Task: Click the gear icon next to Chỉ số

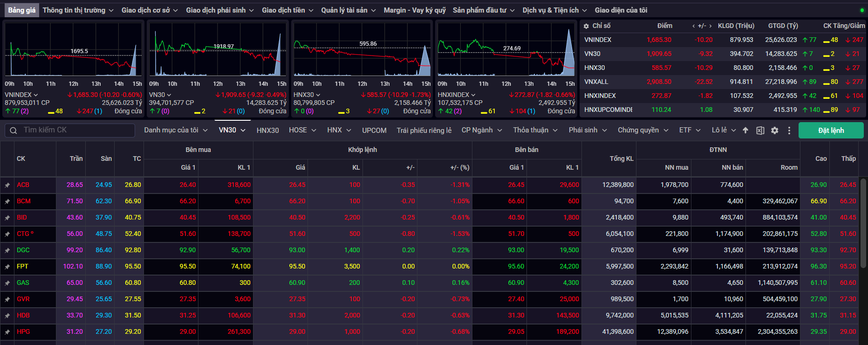Action: 586,26
